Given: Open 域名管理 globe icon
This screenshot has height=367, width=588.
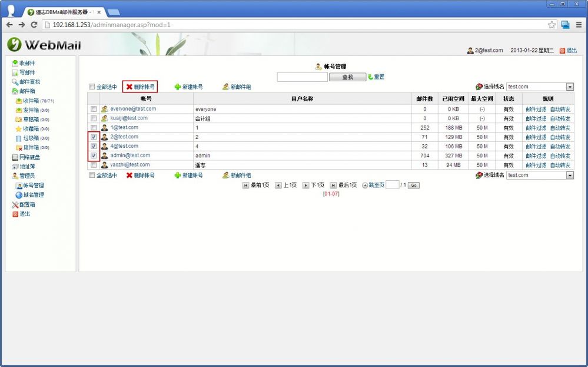Looking at the screenshot, I should 19,195.
